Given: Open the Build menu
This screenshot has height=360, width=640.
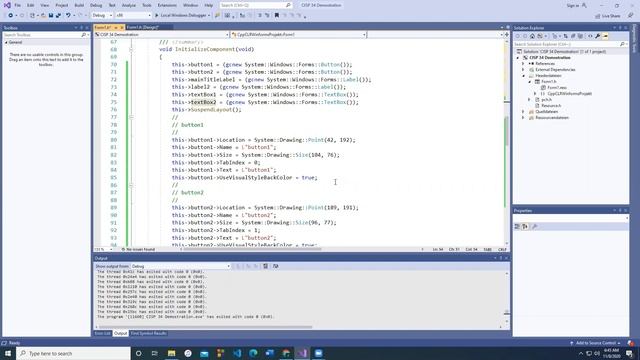Looking at the screenshot, I should (x=79, y=5).
